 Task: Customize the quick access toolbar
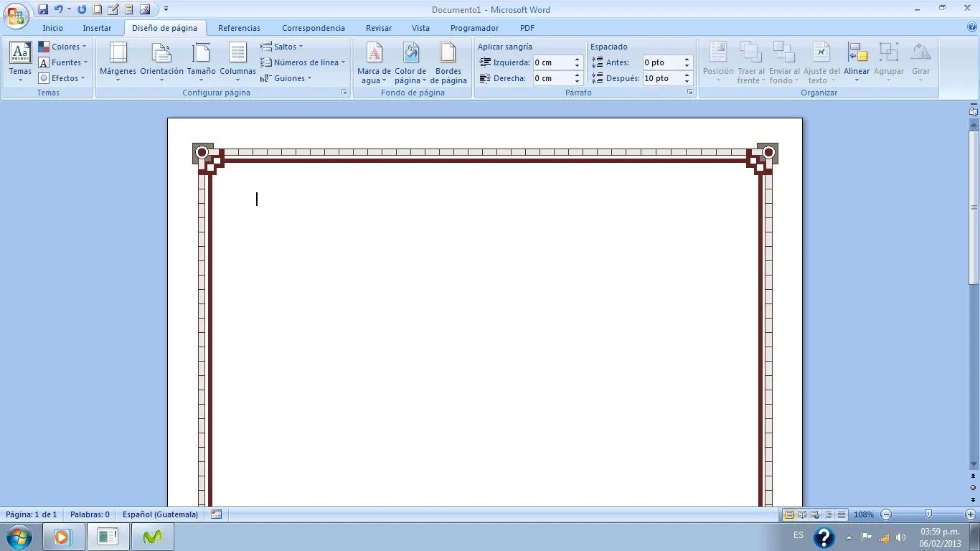[x=166, y=9]
